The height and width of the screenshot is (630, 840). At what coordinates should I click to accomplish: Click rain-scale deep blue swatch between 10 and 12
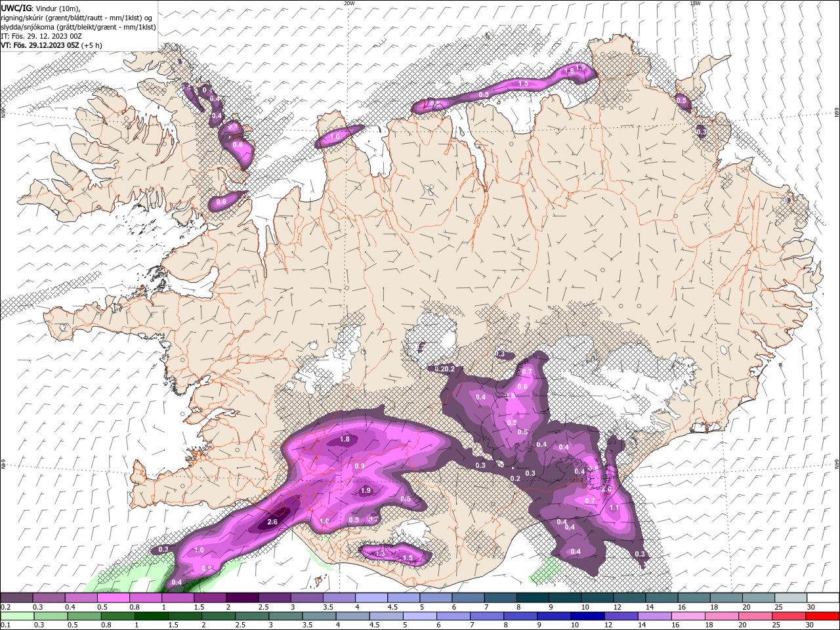pos(589,616)
